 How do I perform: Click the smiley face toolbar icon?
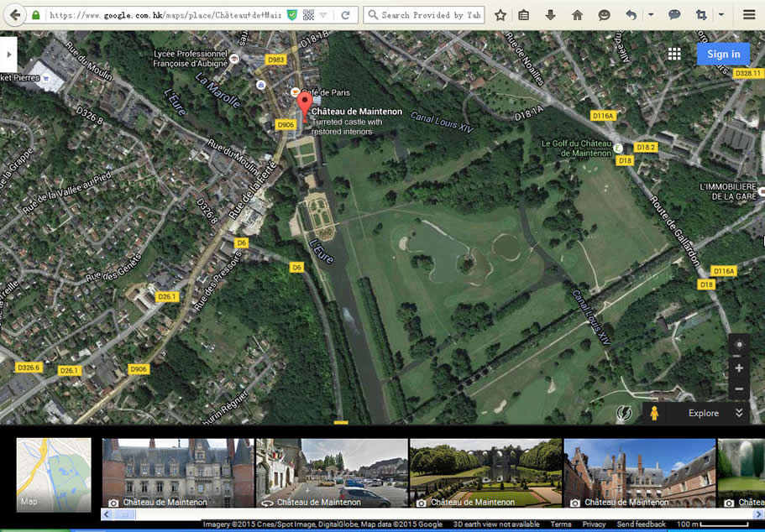(x=604, y=15)
